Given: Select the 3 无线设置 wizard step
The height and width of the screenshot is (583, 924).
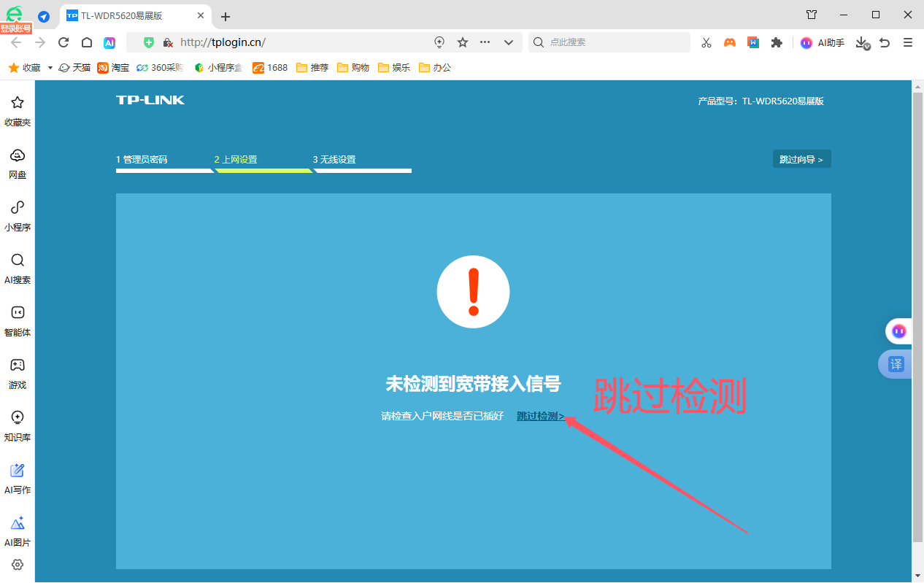Looking at the screenshot, I should pos(334,159).
